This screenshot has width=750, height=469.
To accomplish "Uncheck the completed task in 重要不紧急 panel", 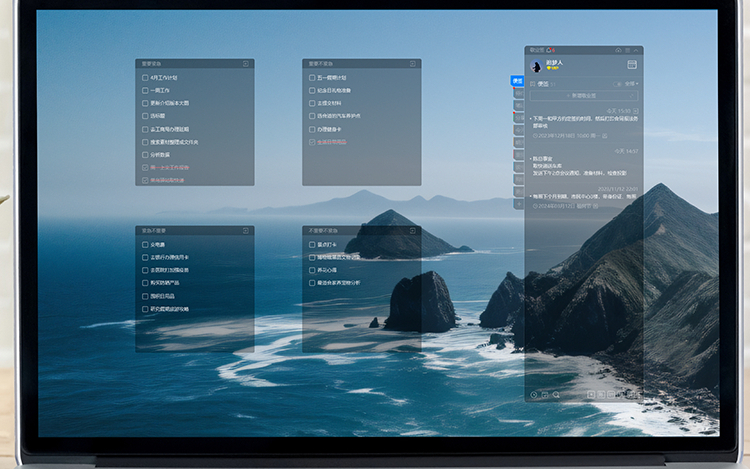I will pos(312,142).
